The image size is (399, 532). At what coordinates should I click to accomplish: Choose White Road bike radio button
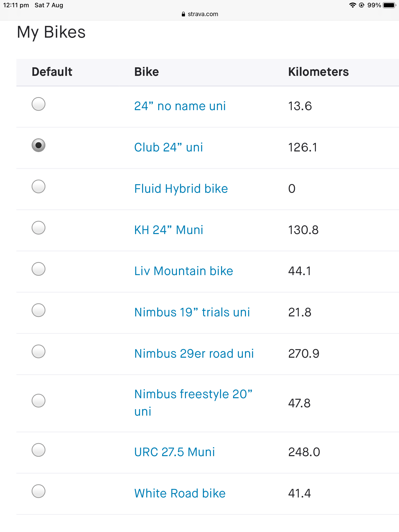38,491
